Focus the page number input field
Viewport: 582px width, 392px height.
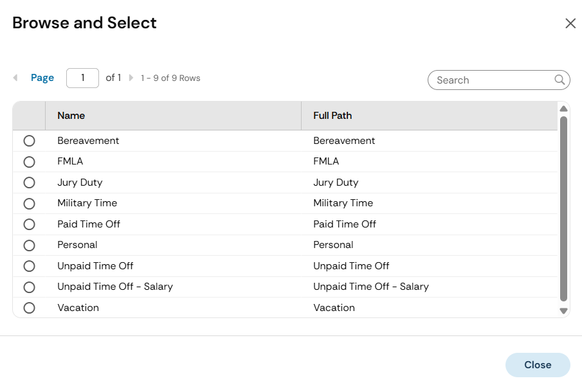(82, 78)
